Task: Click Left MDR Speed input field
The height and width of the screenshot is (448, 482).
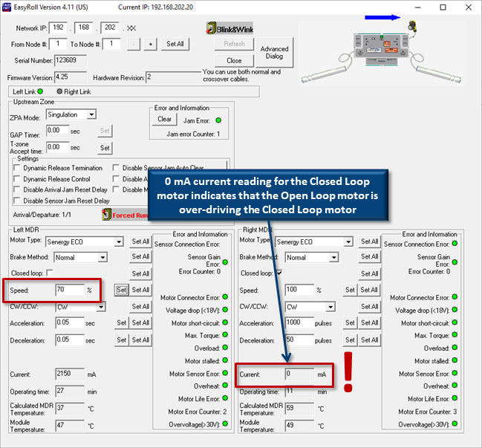Action: pos(70,290)
